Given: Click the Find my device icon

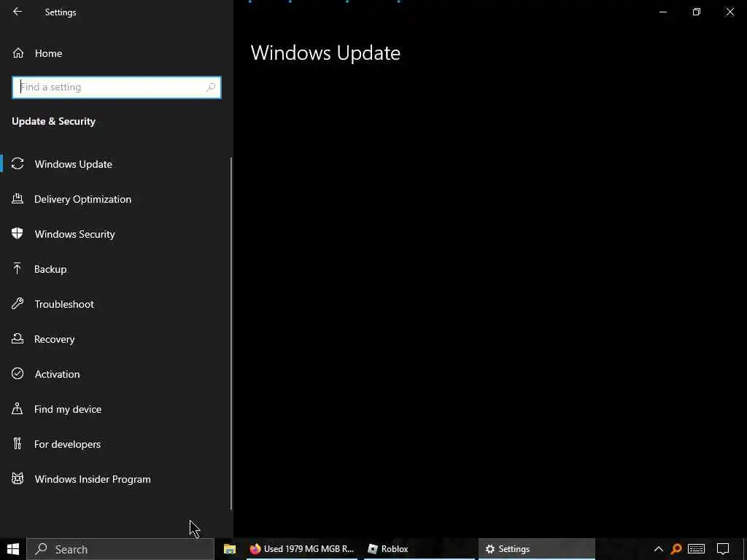Looking at the screenshot, I should (x=18, y=408).
